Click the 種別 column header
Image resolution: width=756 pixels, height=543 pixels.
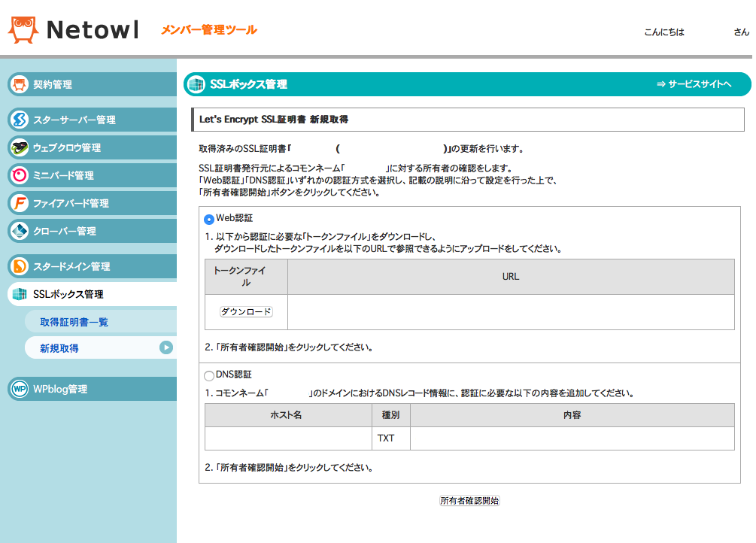click(x=391, y=415)
